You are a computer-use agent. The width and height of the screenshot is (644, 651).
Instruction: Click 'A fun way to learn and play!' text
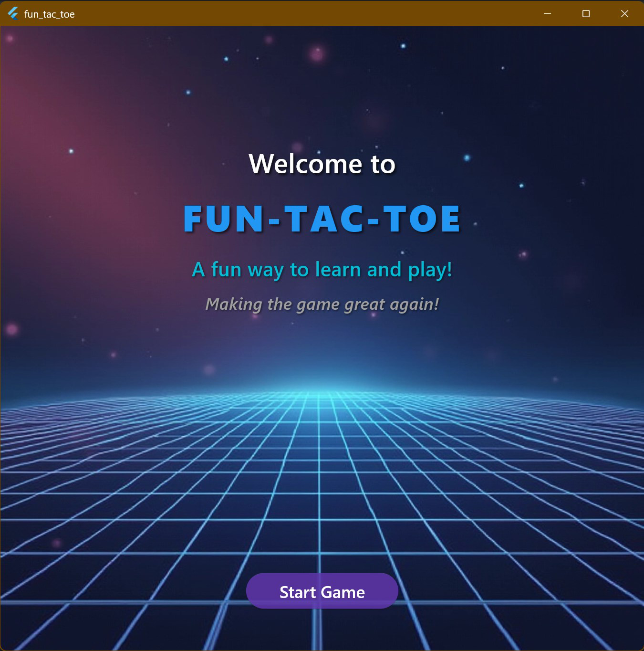[x=322, y=270]
